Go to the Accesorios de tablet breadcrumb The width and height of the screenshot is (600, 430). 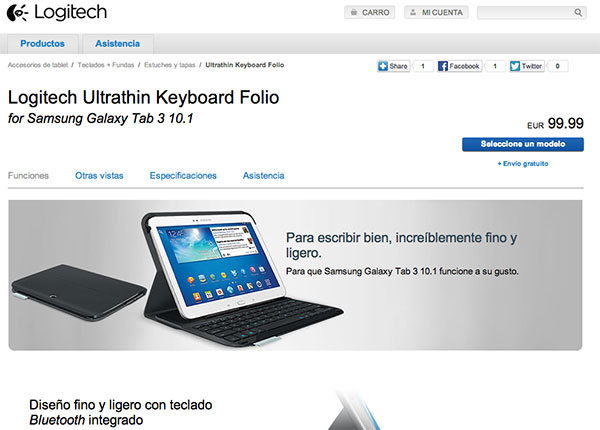click(38, 65)
